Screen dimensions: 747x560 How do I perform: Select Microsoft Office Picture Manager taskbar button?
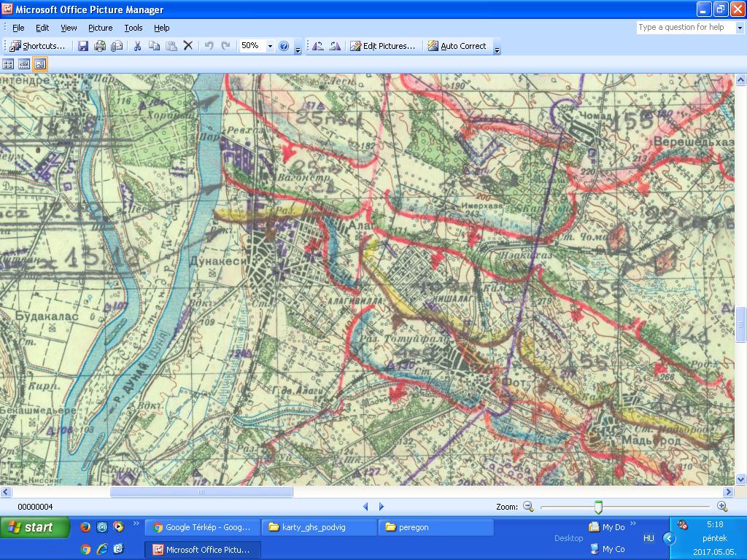tap(202, 550)
